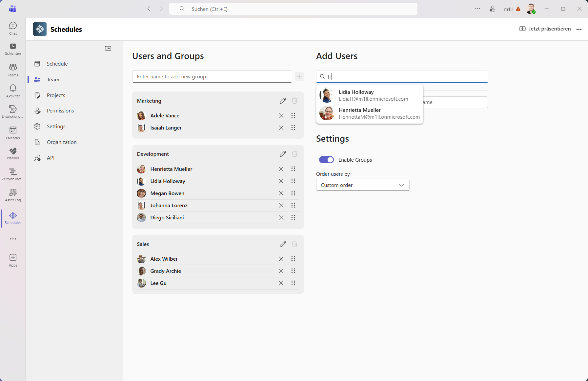The height and width of the screenshot is (381, 588).
Task: Collapse the Schedules side navigation panel
Action: click(x=108, y=49)
